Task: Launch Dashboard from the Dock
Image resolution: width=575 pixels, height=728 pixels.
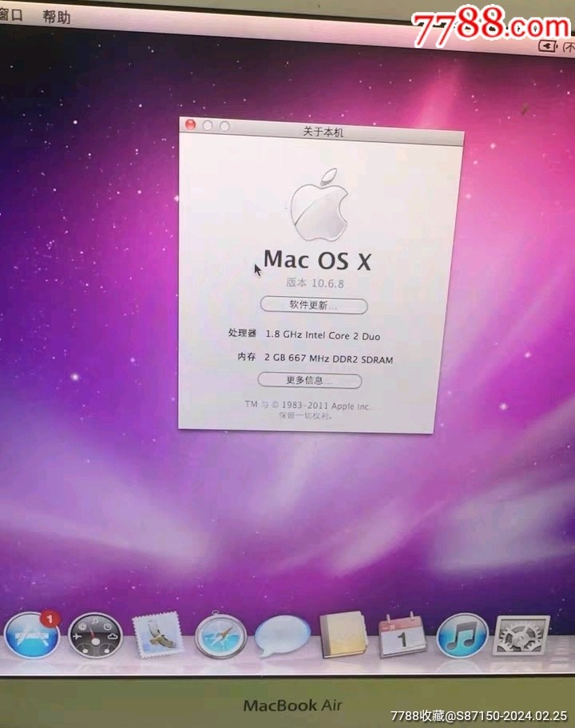Action: click(95, 635)
